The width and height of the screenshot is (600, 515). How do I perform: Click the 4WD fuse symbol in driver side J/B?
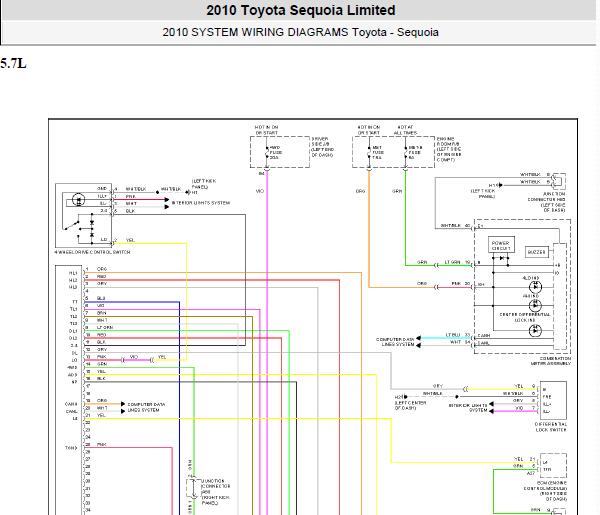click(267, 152)
